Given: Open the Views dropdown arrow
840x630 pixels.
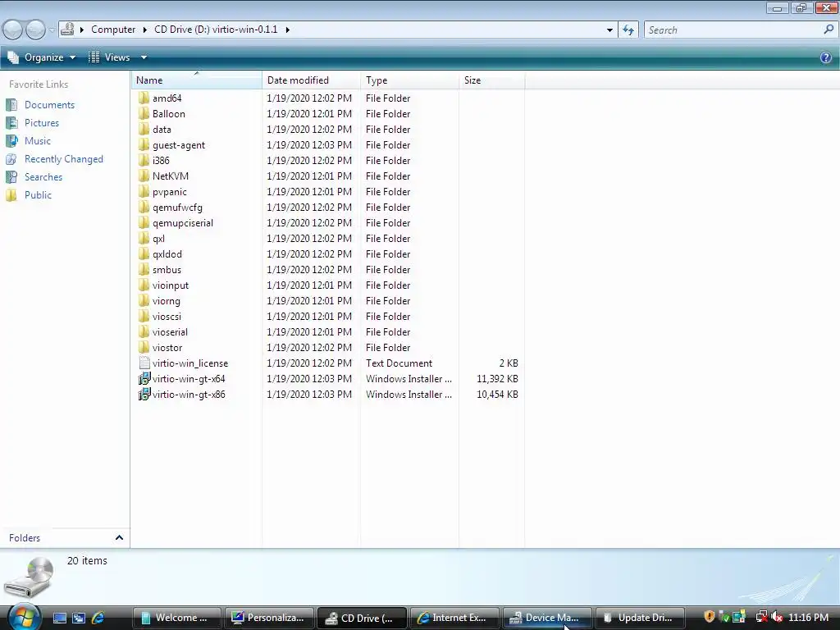Looking at the screenshot, I should pos(144,57).
